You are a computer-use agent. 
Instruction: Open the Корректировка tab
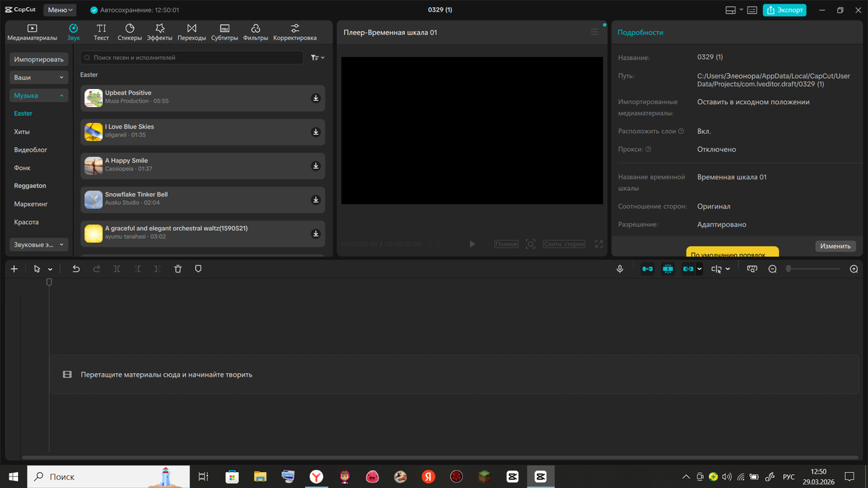295,32
